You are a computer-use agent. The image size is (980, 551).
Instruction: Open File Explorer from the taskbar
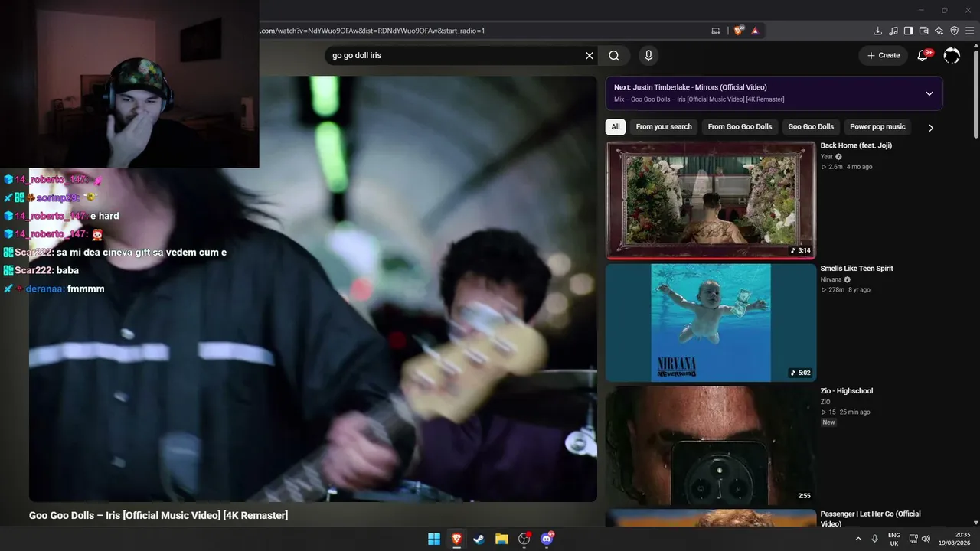(x=501, y=539)
